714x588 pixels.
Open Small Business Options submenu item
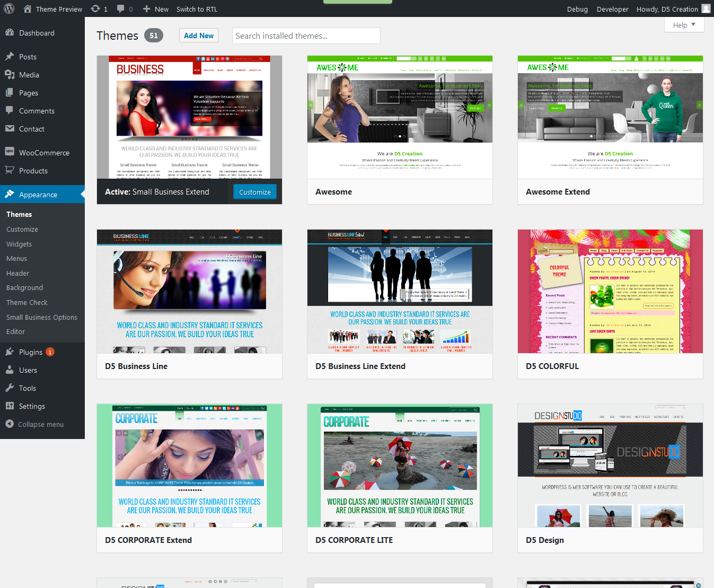[x=42, y=317]
